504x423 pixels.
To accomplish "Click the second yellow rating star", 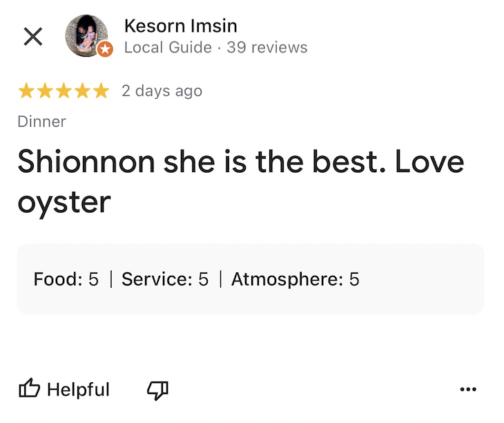I will (45, 91).
